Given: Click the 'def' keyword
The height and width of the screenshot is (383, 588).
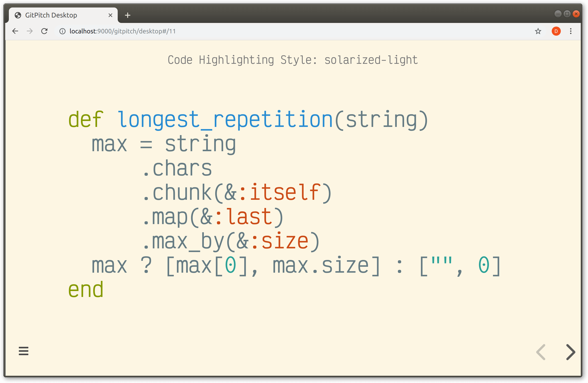Looking at the screenshot, I should 86,119.
